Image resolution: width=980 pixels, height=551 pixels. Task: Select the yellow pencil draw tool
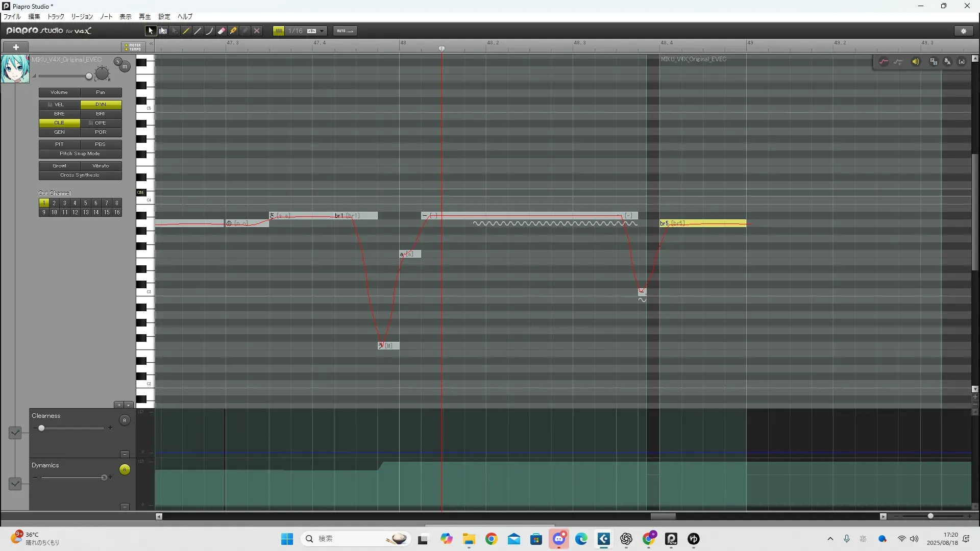[186, 31]
